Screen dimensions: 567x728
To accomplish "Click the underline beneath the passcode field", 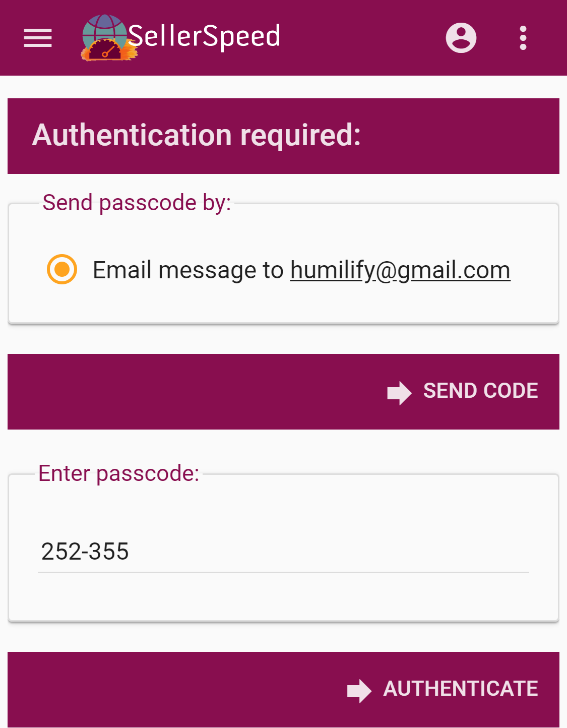I will click(283, 572).
